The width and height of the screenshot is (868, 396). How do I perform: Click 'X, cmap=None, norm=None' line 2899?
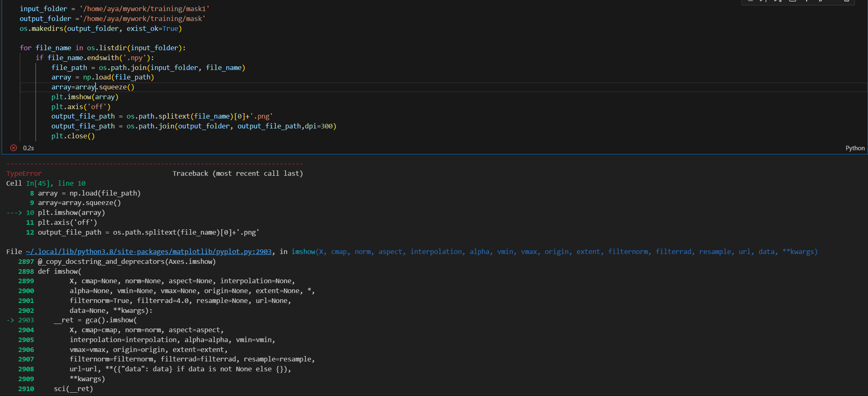coord(182,281)
